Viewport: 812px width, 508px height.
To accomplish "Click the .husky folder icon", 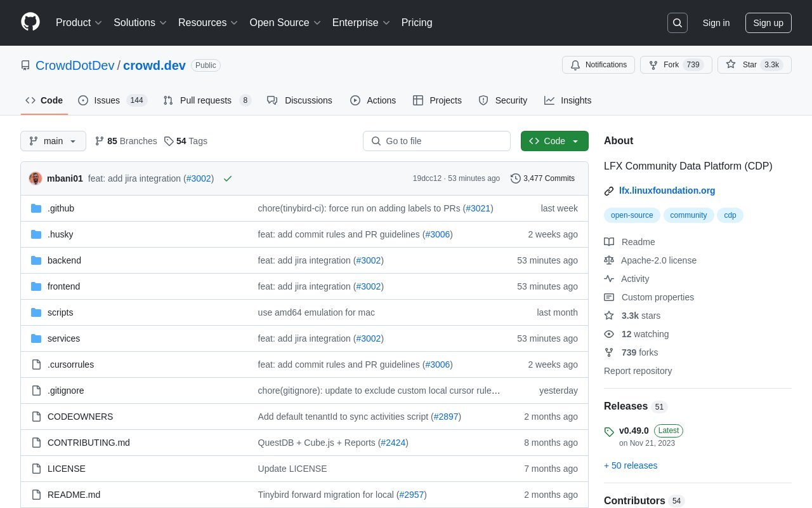I will point(36,234).
